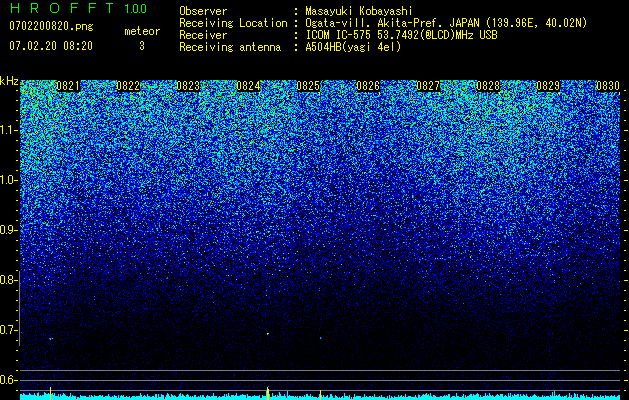629x400 pixels.
Task: Click the 0830 time marker
Action: pyautogui.click(x=608, y=86)
